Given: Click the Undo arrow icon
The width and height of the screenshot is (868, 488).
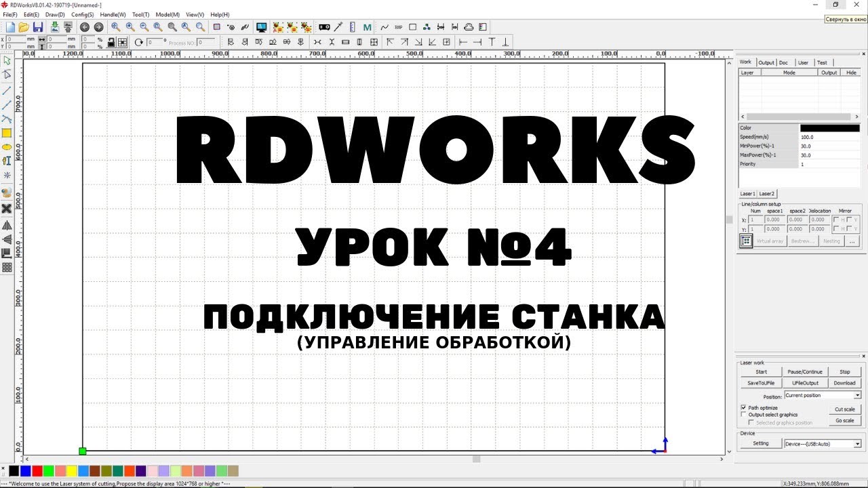Looking at the screenshot, I should point(84,27).
